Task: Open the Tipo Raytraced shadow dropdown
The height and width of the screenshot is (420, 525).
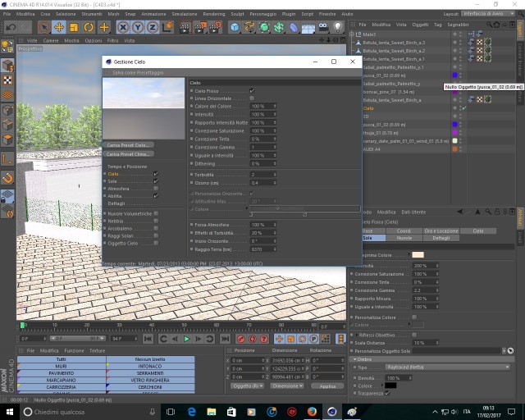Action: (x=448, y=367)
